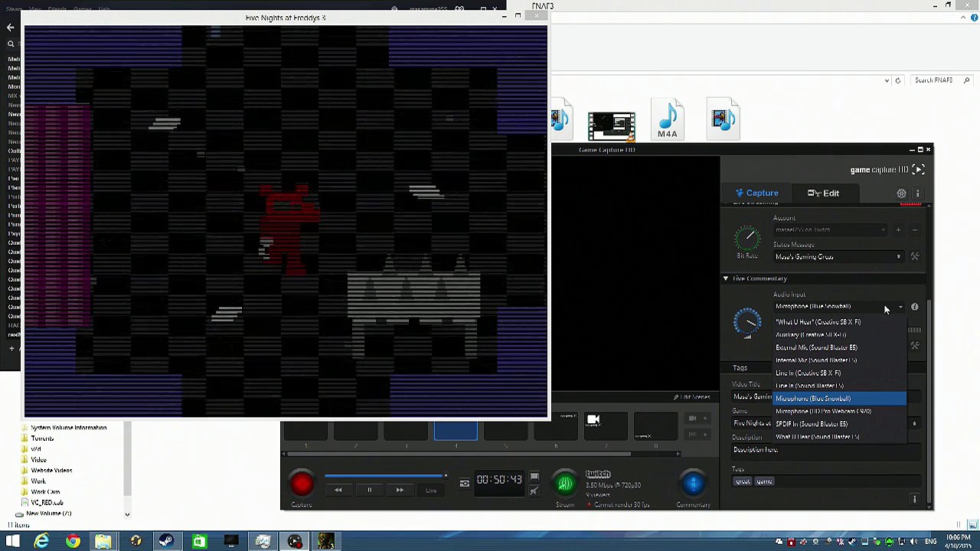The height and width of the screenshot is (551, 980).
Task: Open live streaming settings wrench icon
Action: click(x=914, y=256)
